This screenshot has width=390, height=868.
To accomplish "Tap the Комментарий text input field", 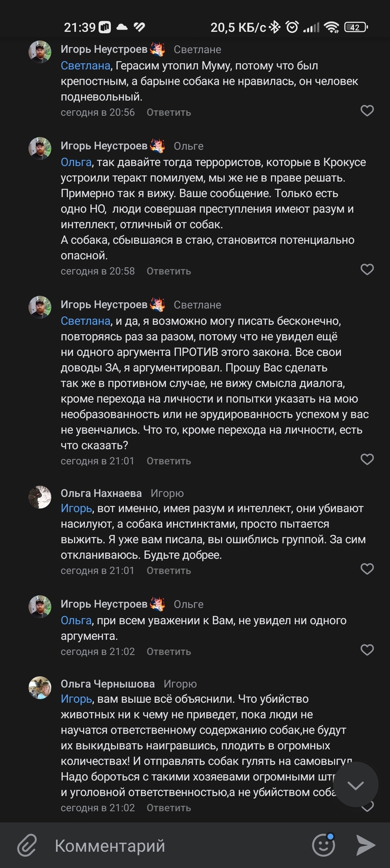I will coord(167,846).
